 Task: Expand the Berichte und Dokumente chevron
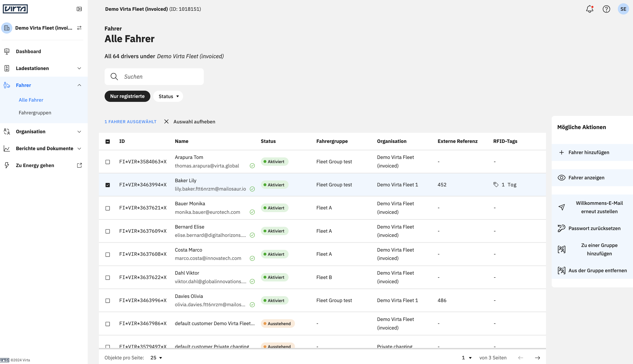[x=79, y=148]
